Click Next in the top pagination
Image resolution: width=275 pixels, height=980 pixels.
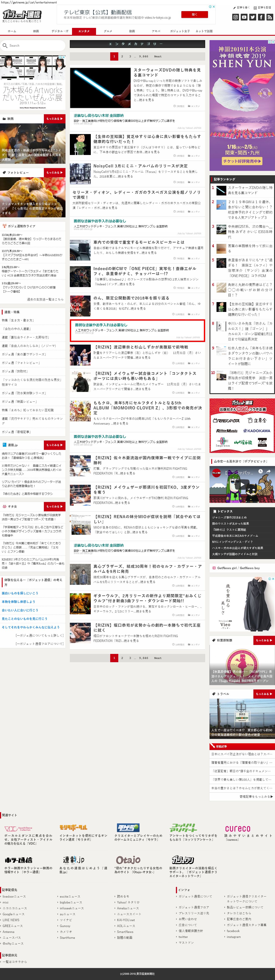[158, 56]
